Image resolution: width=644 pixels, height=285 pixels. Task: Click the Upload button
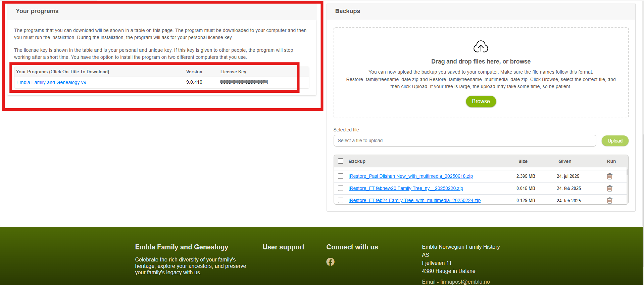(x=614, y=141)
